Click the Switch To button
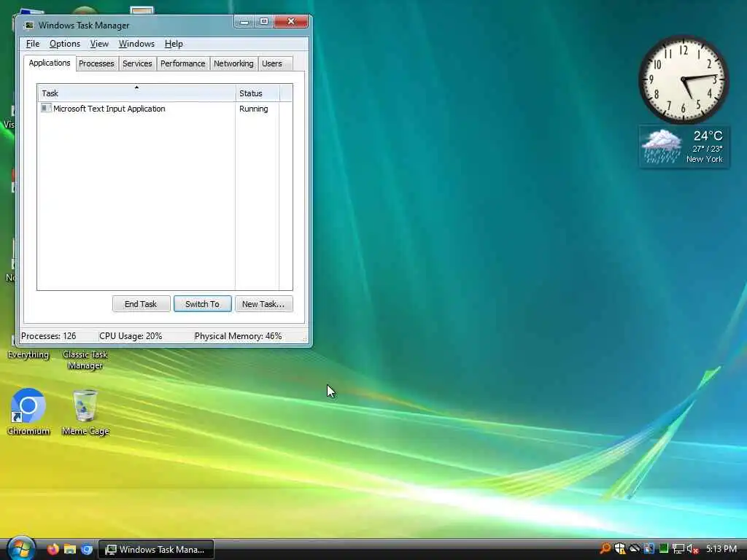The height and width of the screenshot is (560, 747). [x=203, y=304]
